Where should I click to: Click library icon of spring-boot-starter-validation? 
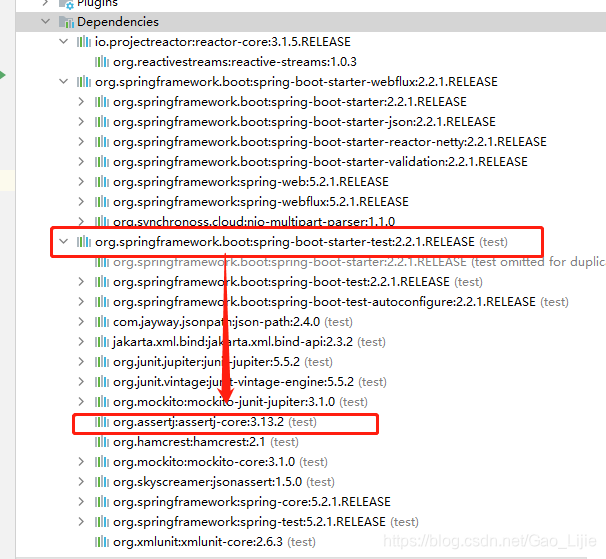pos(102,162)
